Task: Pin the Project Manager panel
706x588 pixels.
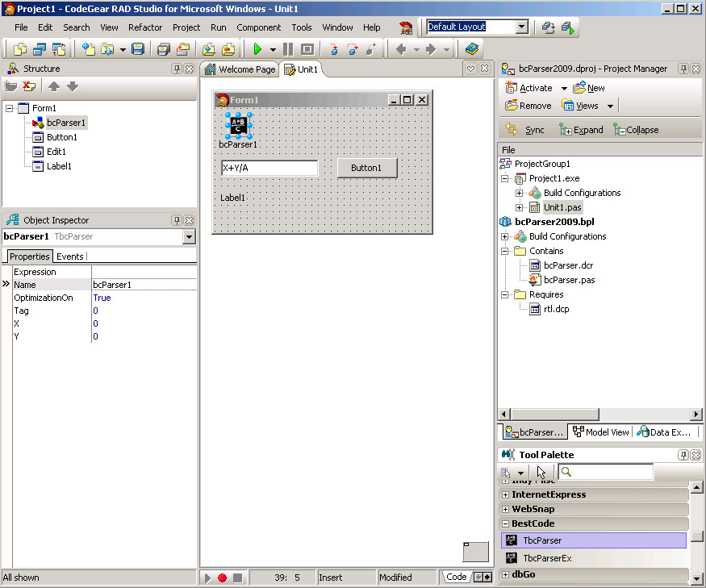Action: pyautogui.click(x=683, y=69)
